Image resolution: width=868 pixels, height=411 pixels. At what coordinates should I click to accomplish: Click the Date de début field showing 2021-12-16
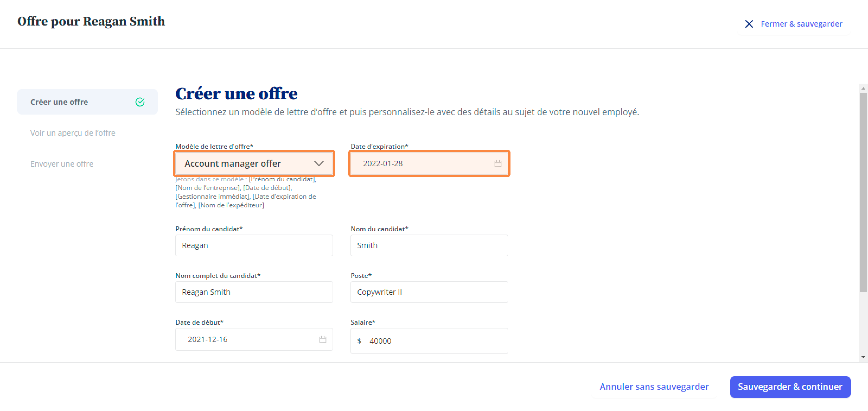tap(254, 339)
